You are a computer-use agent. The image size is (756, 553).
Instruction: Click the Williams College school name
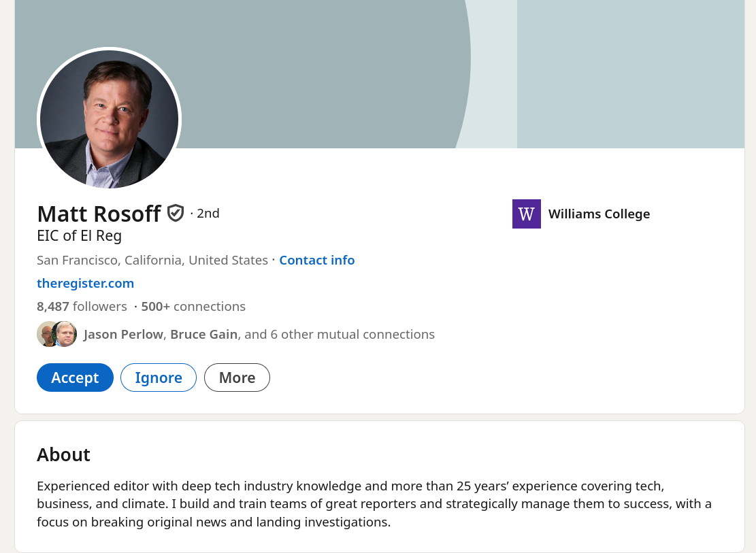tap(599, 214)
